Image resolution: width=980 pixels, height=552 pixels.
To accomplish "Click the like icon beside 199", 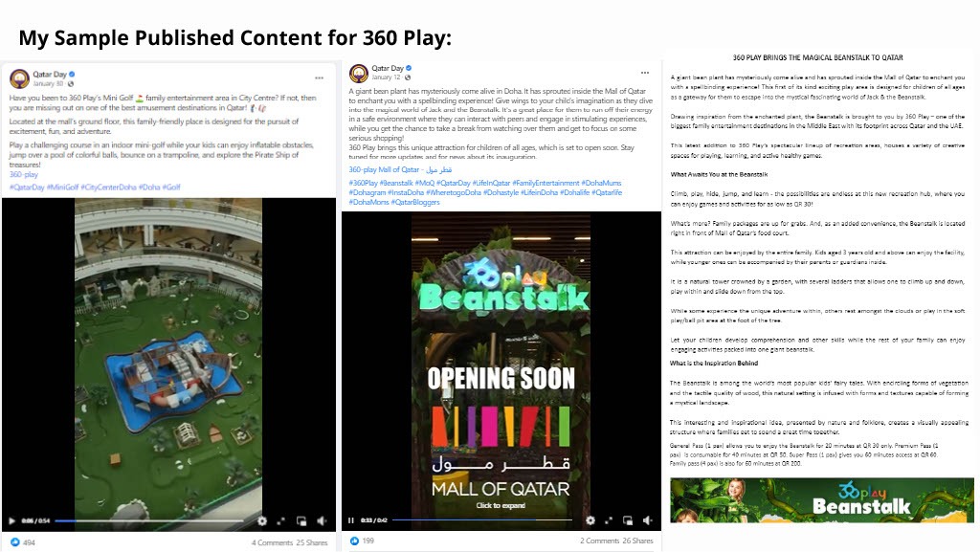I will click(354, 541).
